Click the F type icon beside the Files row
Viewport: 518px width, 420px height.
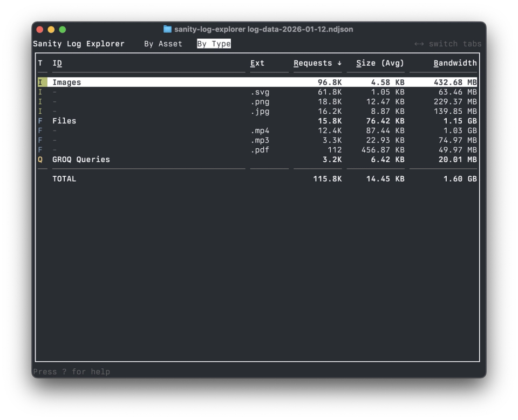click(40, 121)
